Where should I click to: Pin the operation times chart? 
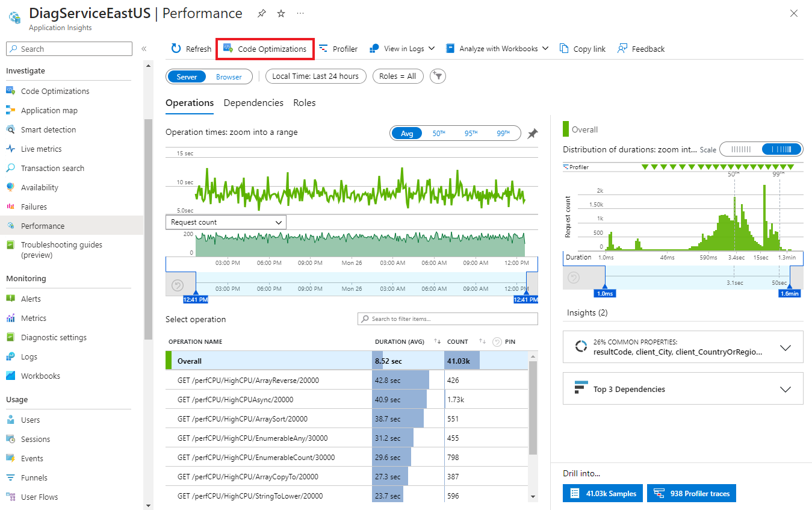click(532, 134)
